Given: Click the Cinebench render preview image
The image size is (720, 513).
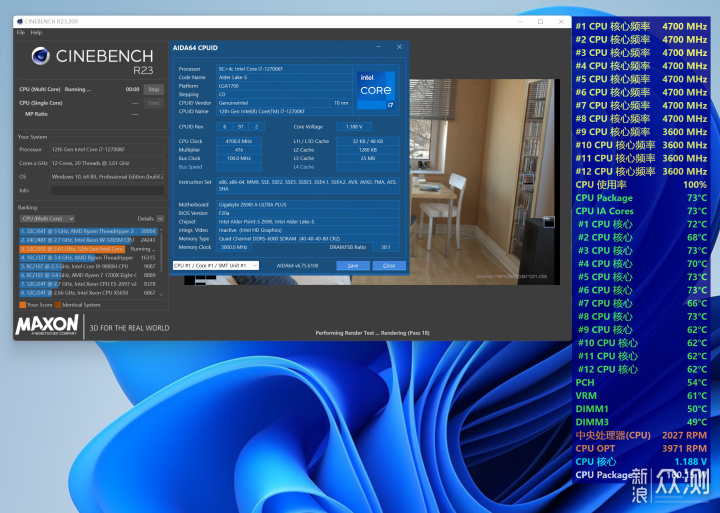Looking at the screenshot, I should pyautogui.click(x=484, y=182).
